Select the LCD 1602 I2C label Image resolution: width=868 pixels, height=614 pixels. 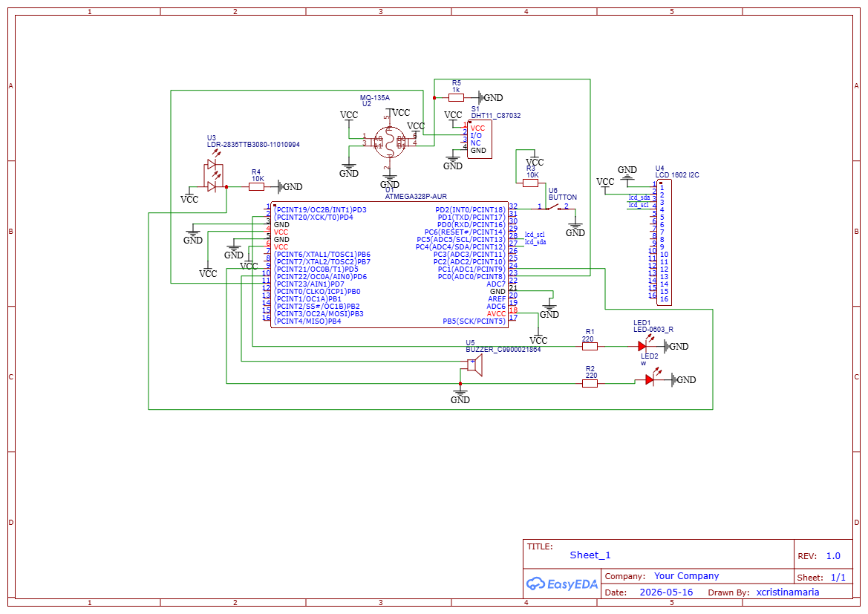(x=677, y=175)
